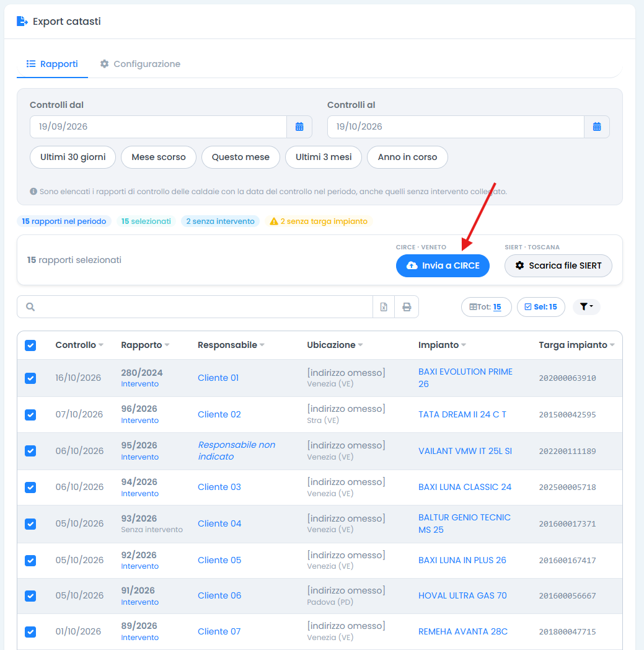This screenshot has width=644, height=650.
Task: Uncheck the row for report 280/2024
Action: (x=30, y=378)
